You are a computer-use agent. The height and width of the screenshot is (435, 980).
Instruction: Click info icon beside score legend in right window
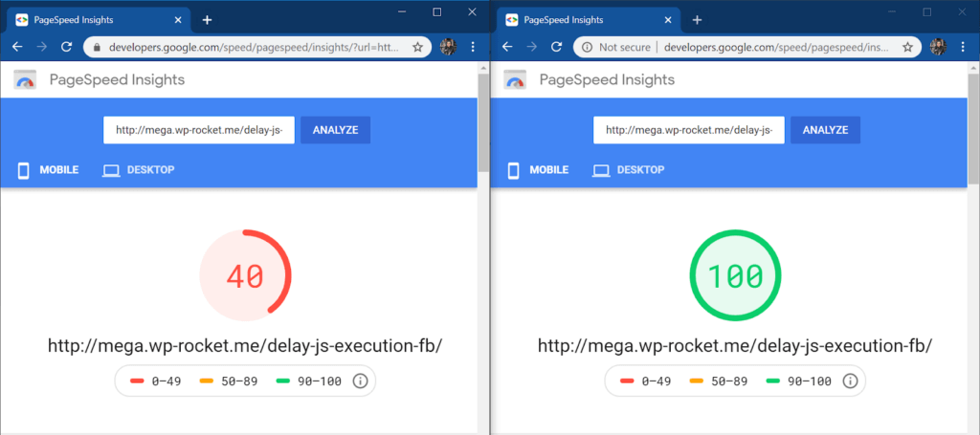click(x=850, y=381)
